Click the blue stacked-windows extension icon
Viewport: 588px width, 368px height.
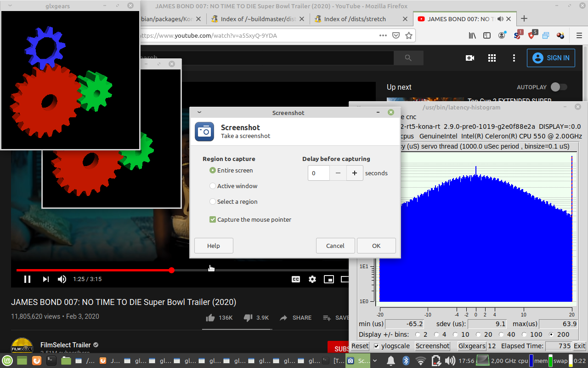546,35
